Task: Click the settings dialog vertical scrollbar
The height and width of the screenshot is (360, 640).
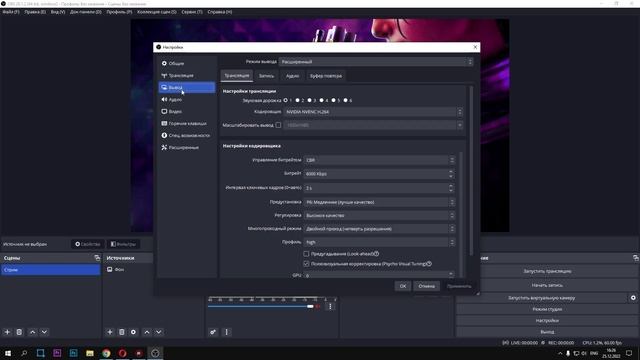Action: (x=471, y=170)
